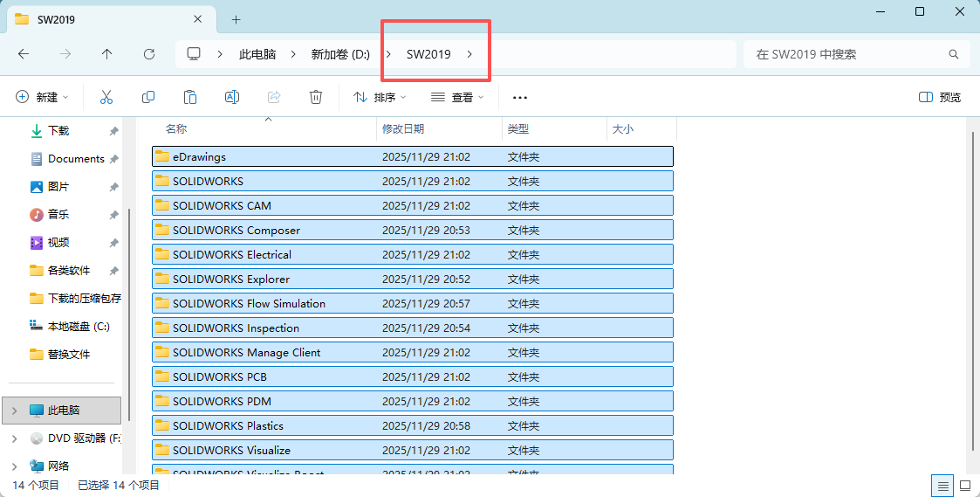Screen dimensions: 980x497
Task: Select the SOLIDWORKS Plastics folder
Action: [413, 425]
